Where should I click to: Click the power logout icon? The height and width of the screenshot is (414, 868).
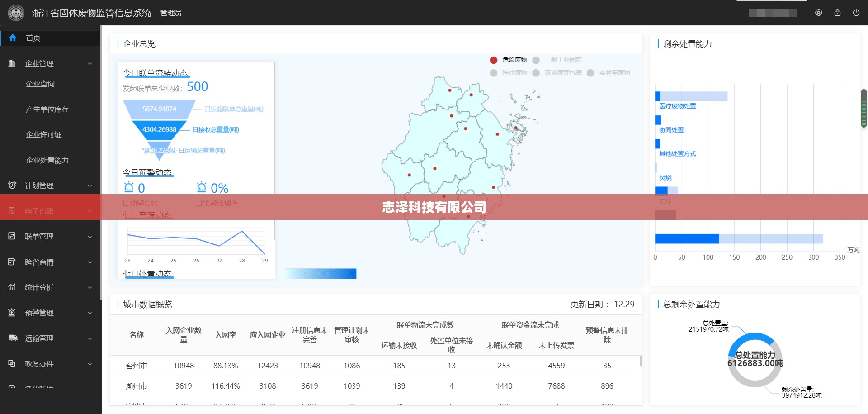coord(856,13)
